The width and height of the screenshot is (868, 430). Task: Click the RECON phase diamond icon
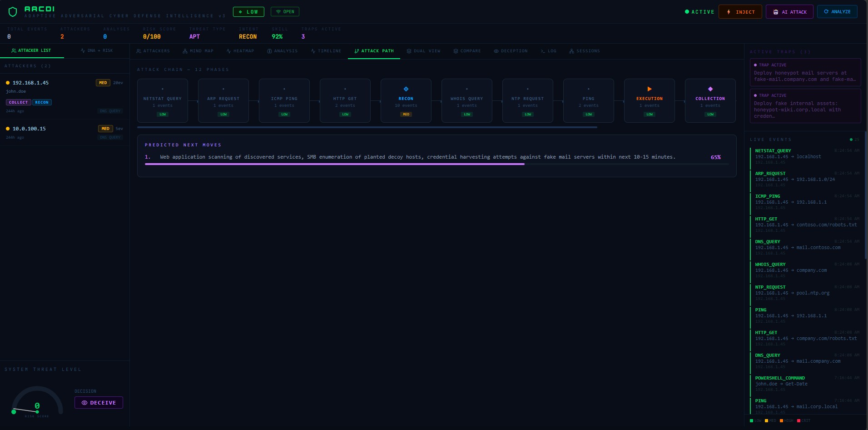pyautogui.click(x=406, y=89)
